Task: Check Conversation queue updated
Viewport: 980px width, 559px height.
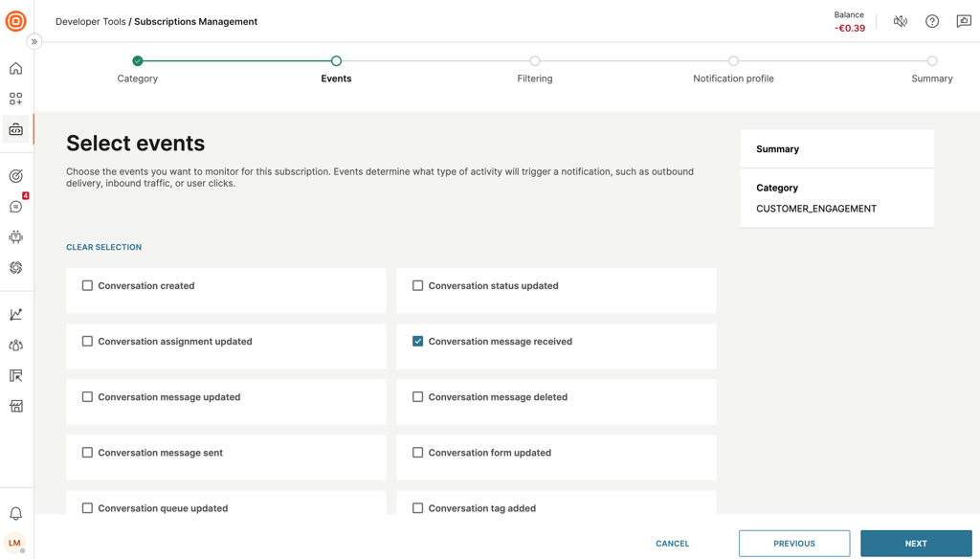Action: click(x=87, y=508)
